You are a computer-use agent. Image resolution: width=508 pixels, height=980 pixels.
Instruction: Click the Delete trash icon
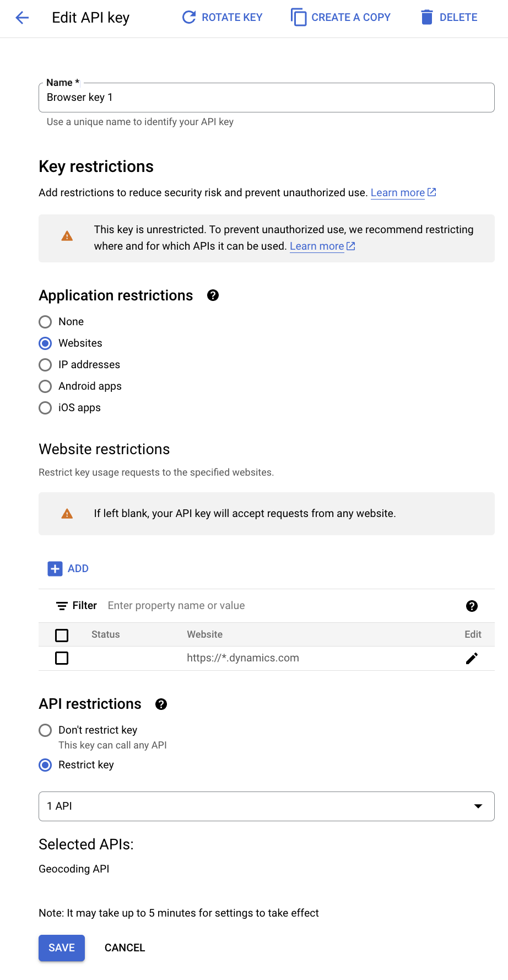coord(427,18)
